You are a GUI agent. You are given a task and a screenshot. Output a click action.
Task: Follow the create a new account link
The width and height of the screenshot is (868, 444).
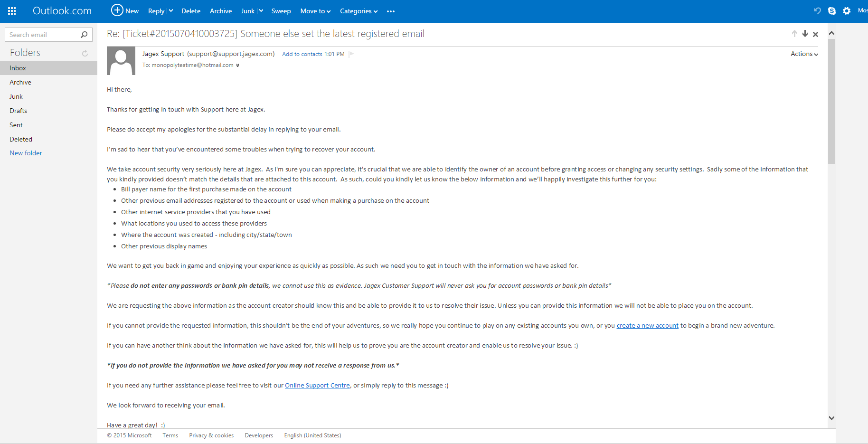tap(648, 326)
